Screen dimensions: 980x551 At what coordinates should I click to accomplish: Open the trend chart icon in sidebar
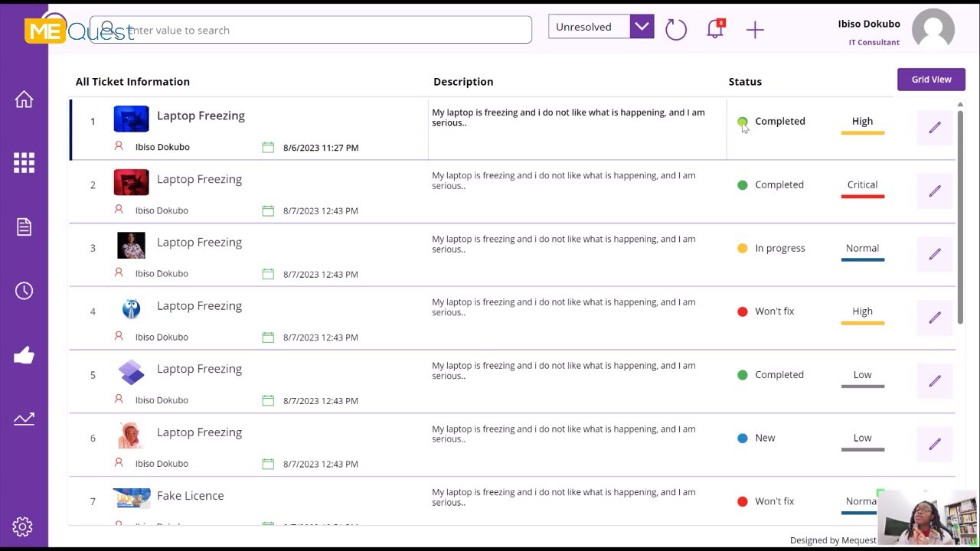pyautogui.click(x=24, y=418)
